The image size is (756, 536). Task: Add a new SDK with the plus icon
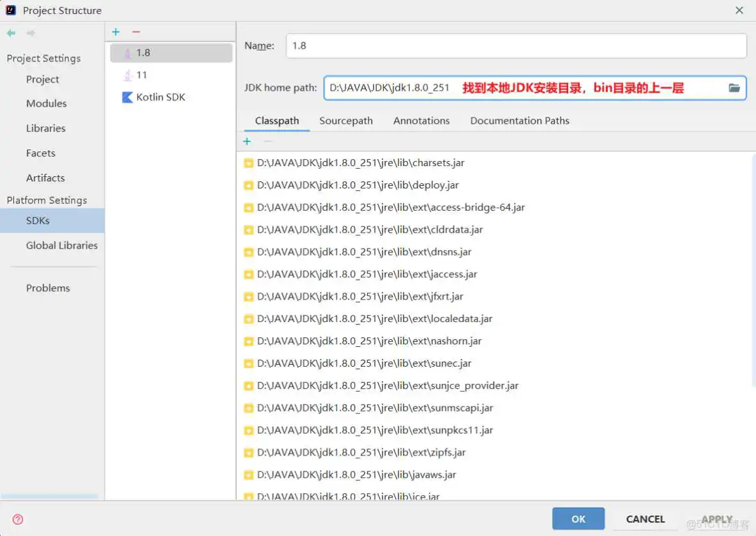(116, 31)
